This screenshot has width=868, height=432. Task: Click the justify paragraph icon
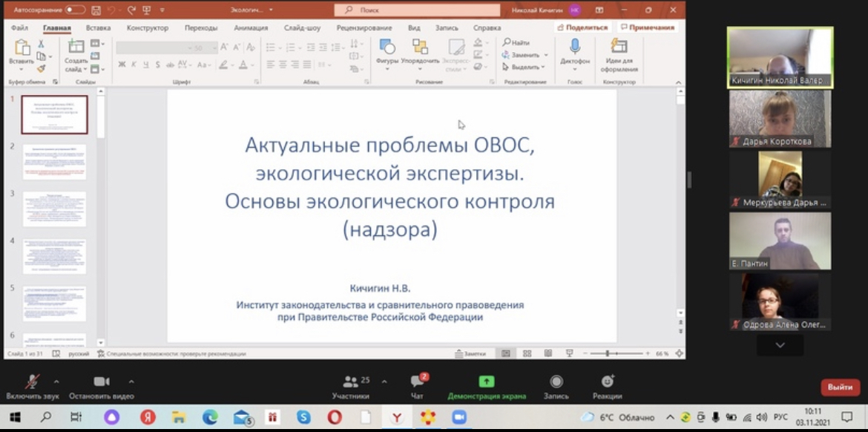tap(306, 65)
